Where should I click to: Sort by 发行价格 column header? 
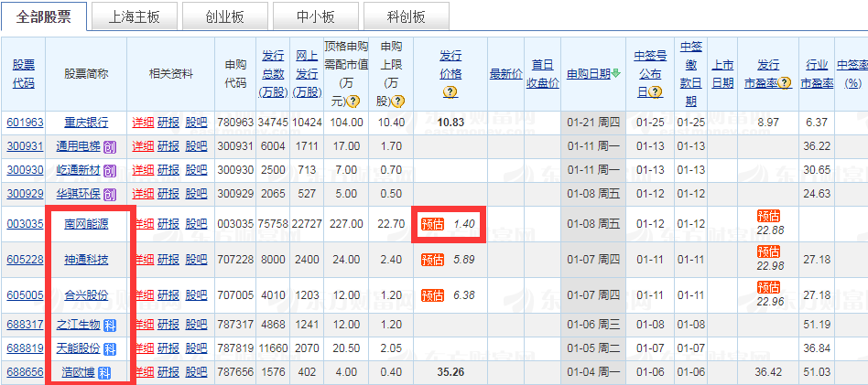point(450,65)
